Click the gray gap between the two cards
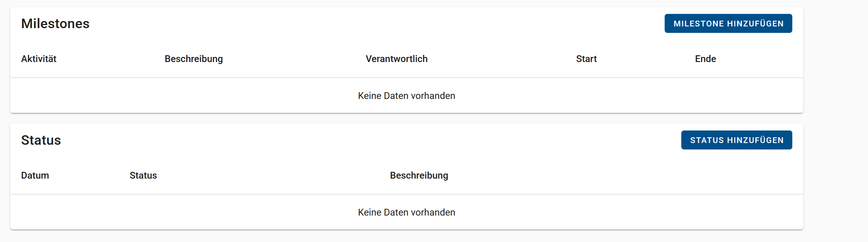 tap(407, 119)
